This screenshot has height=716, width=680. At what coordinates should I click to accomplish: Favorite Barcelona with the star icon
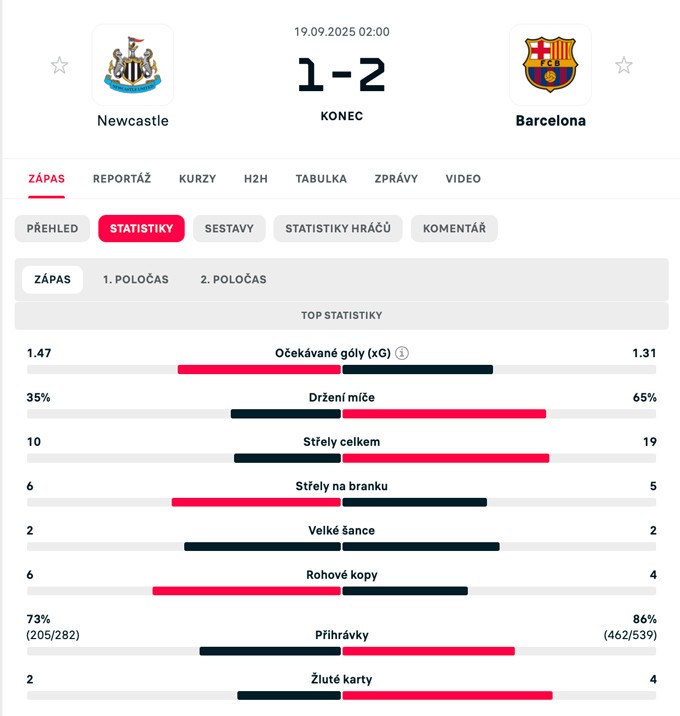623,65
